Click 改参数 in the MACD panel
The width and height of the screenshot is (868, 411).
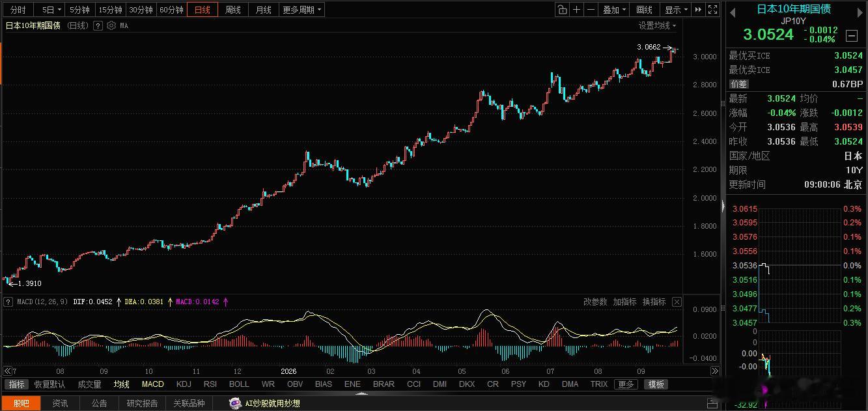pyautogui.click(x=595, y=302)
